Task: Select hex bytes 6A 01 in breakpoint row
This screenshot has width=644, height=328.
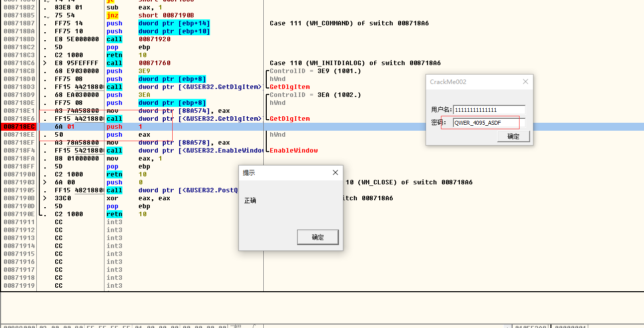Action: [x=65, y=127]
